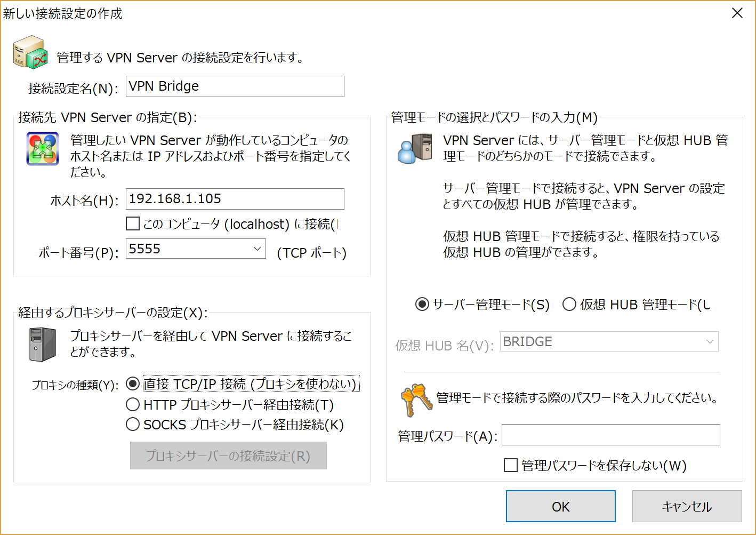Select サーバー管理モード radio button

point(421,304)
